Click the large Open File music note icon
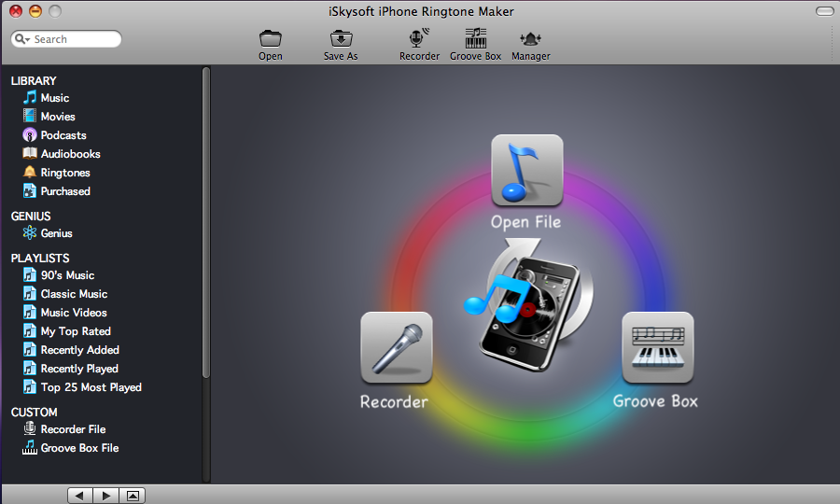The image size is (840, 504). tap(526, 170)
